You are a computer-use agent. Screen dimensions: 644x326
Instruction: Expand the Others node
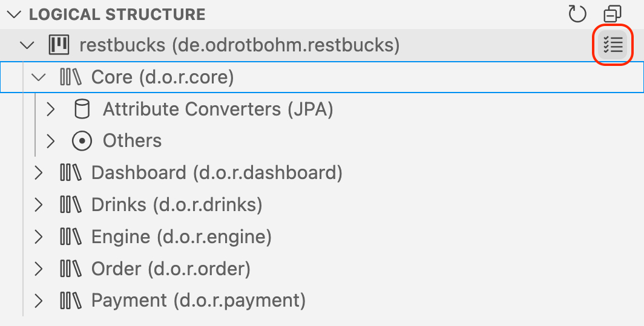(51, 141)
